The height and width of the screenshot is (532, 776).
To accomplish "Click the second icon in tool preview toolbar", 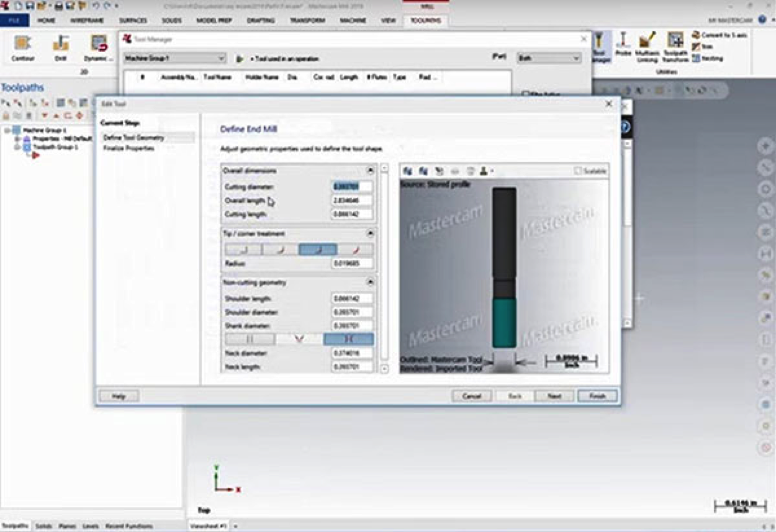I will [x=423, y=171].
